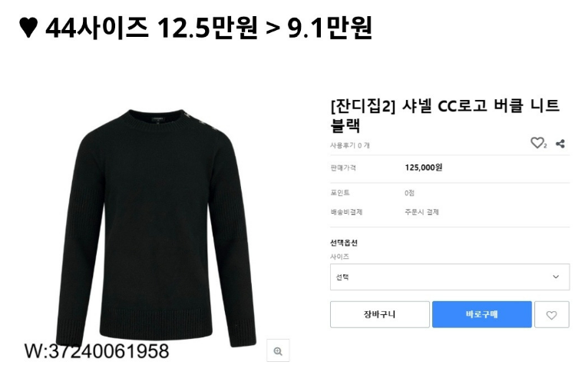Click the 판매가격 label
The image size is (588, 375).
coord(343,168)
